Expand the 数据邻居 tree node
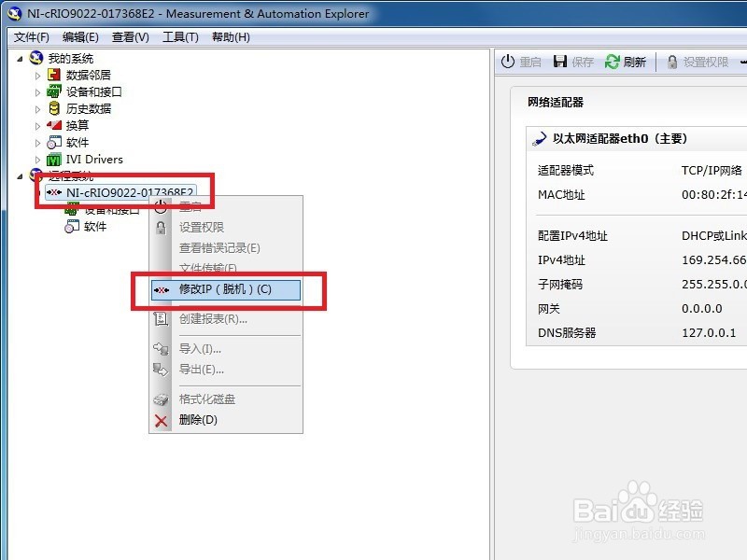 click(x=37, y=76)
